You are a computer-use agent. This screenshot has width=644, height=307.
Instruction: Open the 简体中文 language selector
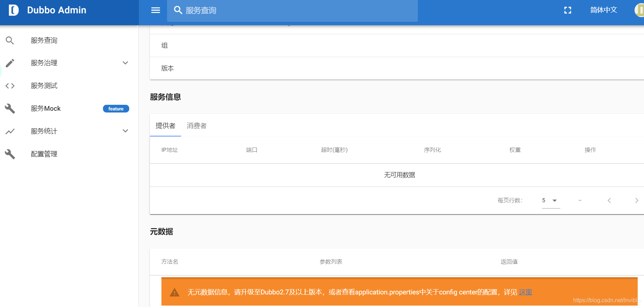click(603, 10)
